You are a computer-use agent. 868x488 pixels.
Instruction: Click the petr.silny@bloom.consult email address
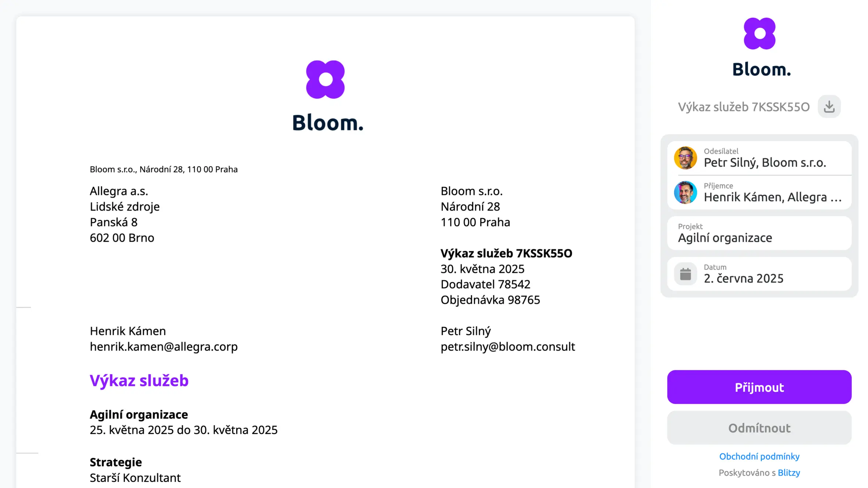(508, 347)
